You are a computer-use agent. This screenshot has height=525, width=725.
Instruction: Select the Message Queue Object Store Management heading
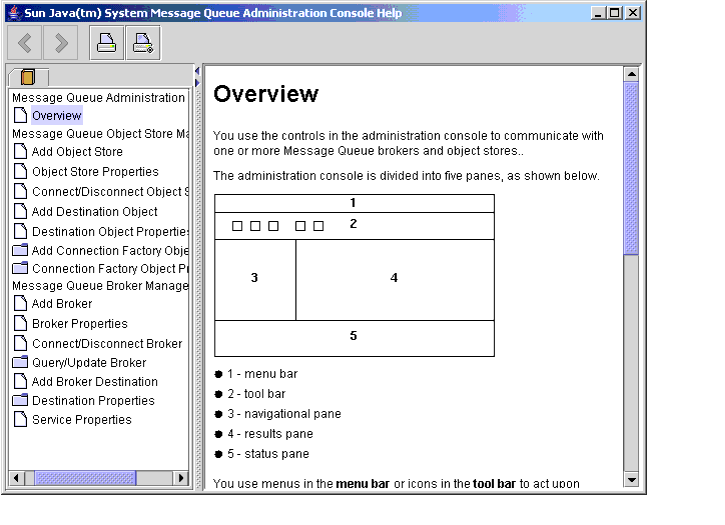pos(100,134)
